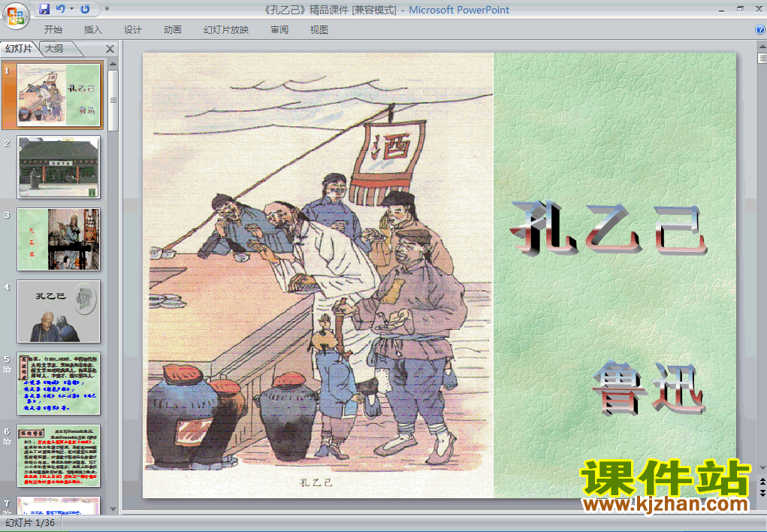Select slide 2 tavern photo thumbnail

[59, 167]
